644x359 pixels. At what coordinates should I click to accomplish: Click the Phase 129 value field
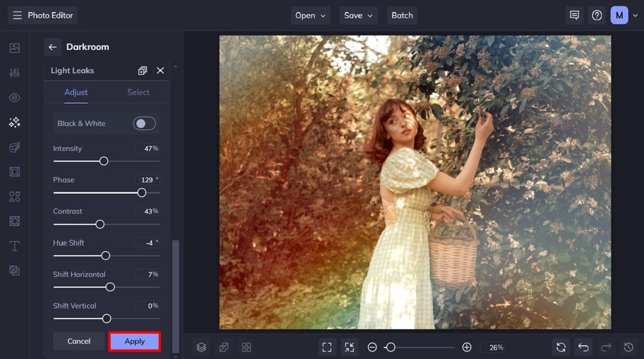pos(147,180)
